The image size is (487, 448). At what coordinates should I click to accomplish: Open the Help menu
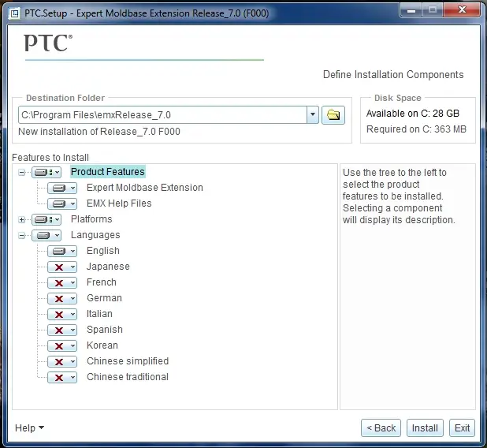coord(29,428)
